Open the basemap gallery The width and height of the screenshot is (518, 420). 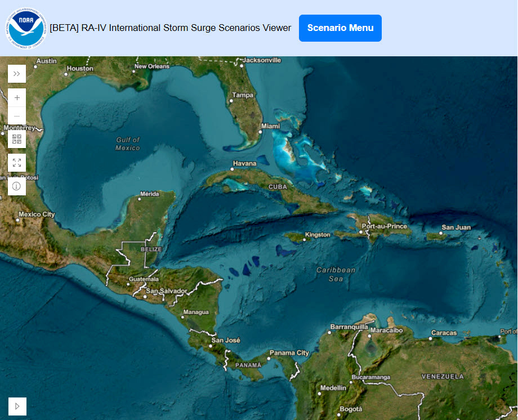[17, 138]
